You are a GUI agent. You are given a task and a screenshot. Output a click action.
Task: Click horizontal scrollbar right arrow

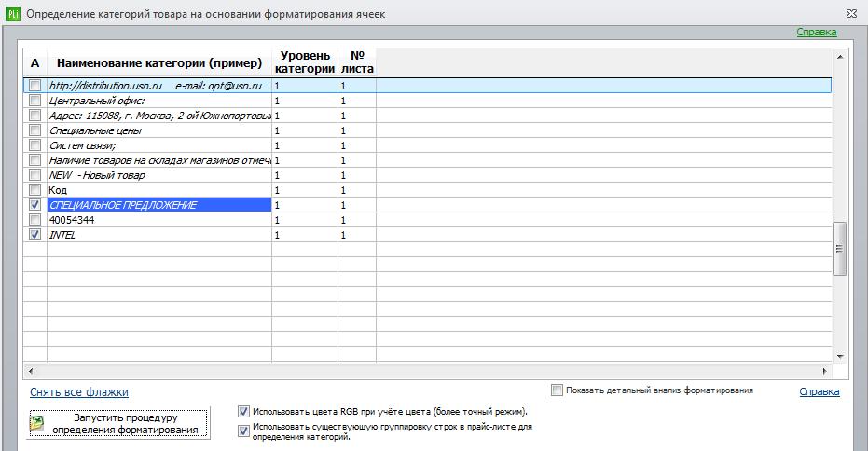(x=824, y=371)
